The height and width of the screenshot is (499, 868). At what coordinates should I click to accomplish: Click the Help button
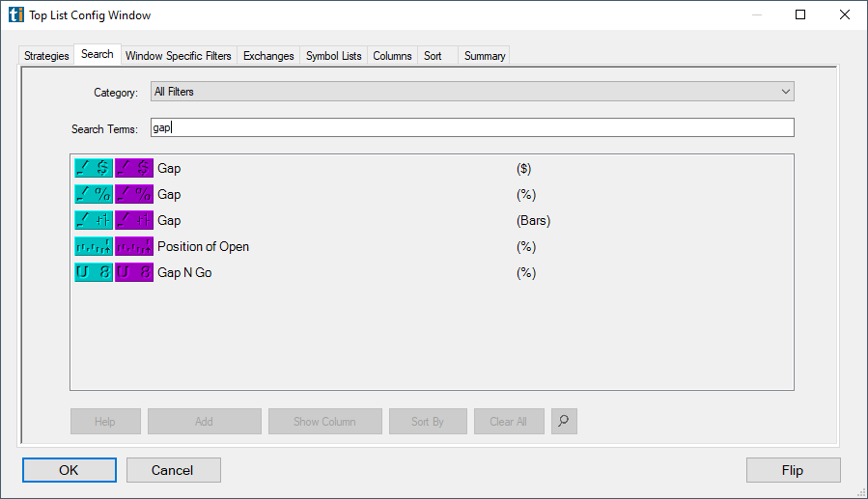(105, 422)
